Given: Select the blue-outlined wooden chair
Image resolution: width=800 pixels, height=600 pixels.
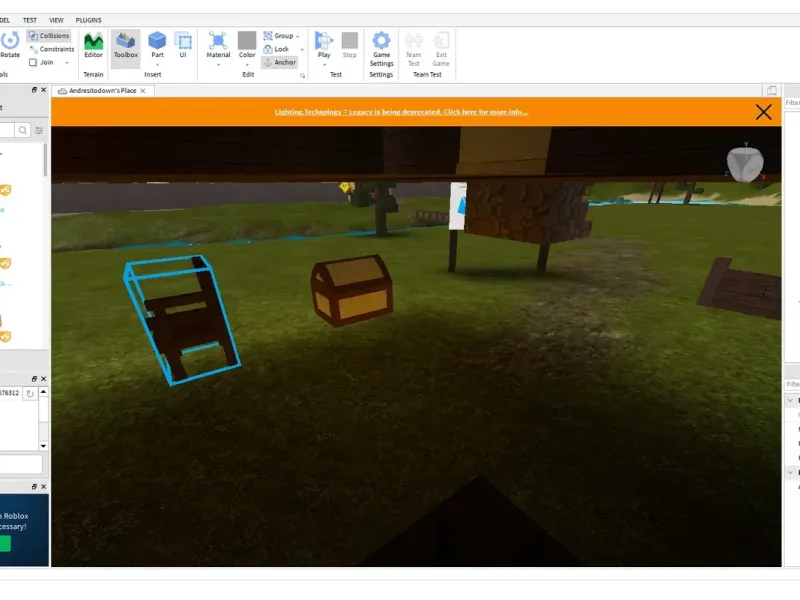Looking at the screenshot, I should (x=182, y=320).
